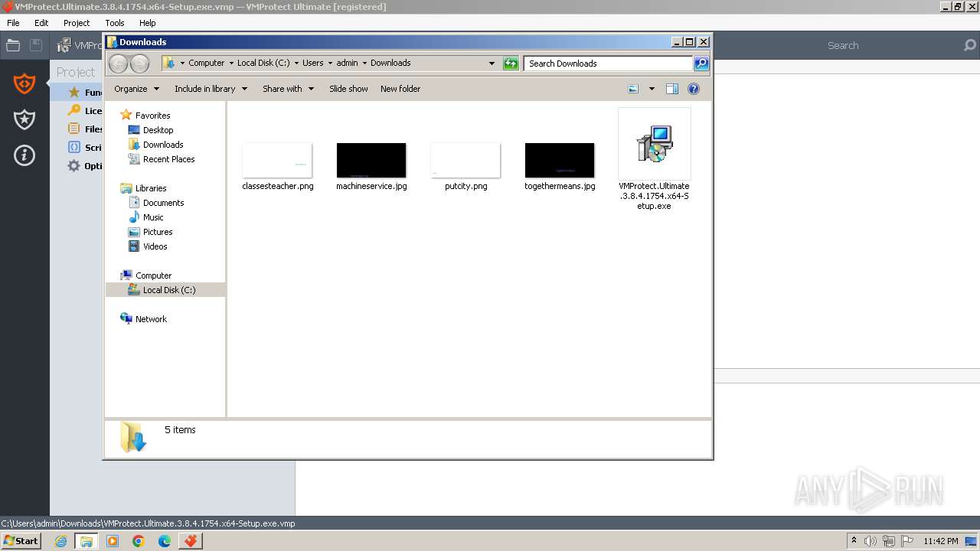Open the Tools menu
This screenshot has height=551, width=980.
[115, 23]
